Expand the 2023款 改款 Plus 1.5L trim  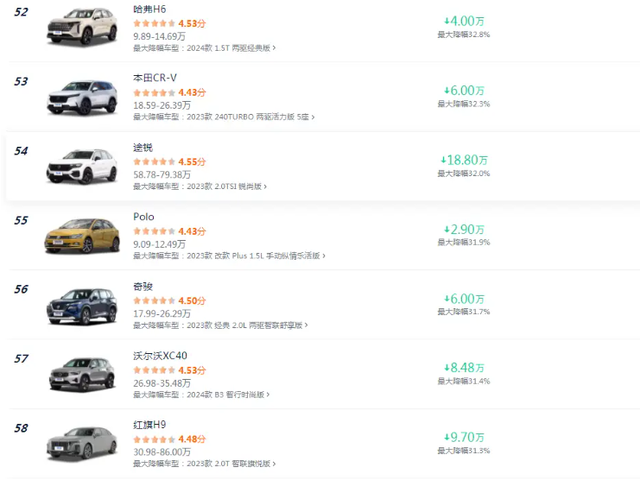(260, 256)
